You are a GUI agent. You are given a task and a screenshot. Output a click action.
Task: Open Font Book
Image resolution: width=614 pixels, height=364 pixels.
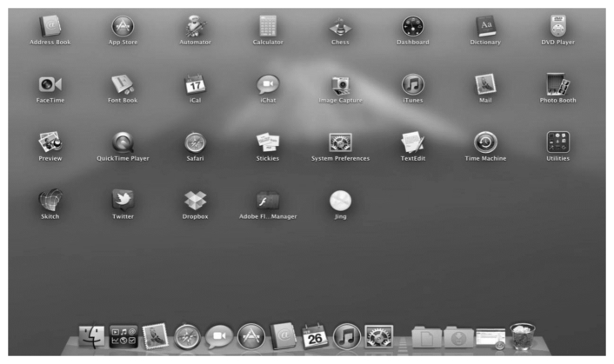point(123,84)
